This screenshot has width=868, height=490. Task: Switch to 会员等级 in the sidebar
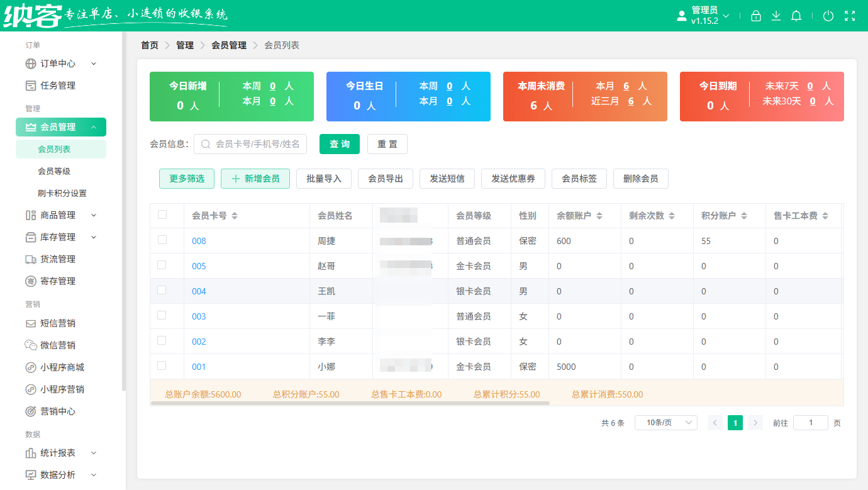pos(60,170)
